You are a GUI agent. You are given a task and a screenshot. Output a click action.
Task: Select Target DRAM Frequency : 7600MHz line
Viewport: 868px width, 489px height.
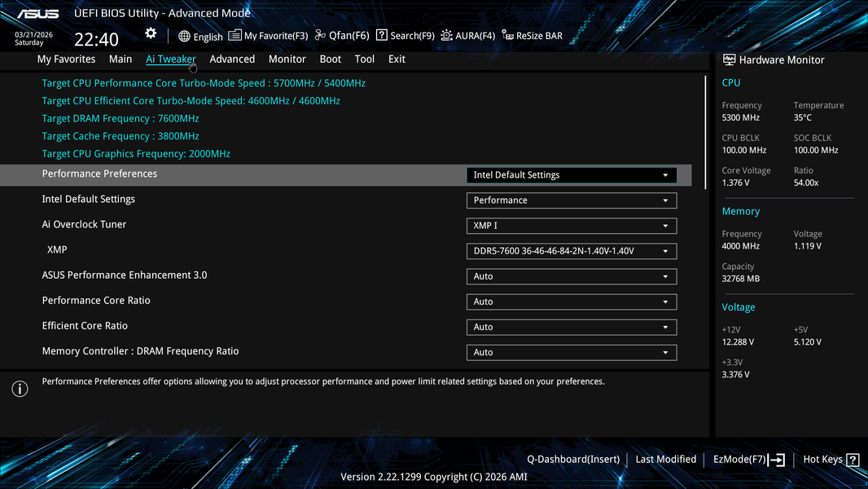pyautogui.click(x=121, y=118)
